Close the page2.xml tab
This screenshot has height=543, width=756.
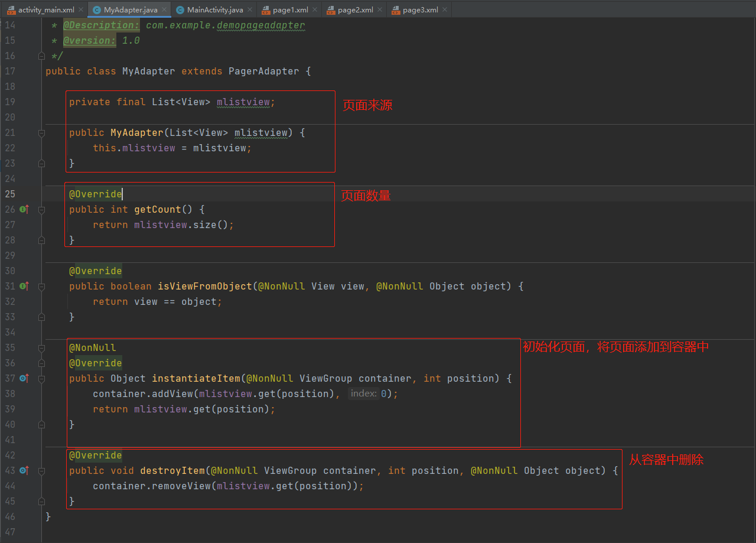[380, 10]
